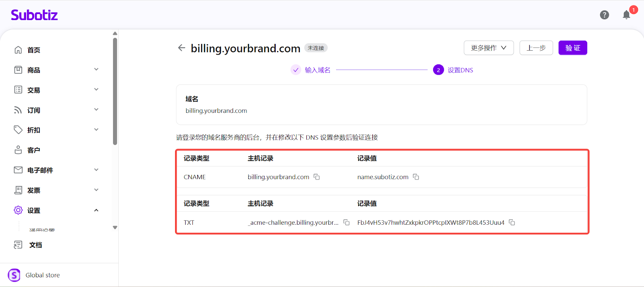Click the 上一步 button
This screenshot has width=644, height=287.
click(536, 48)
